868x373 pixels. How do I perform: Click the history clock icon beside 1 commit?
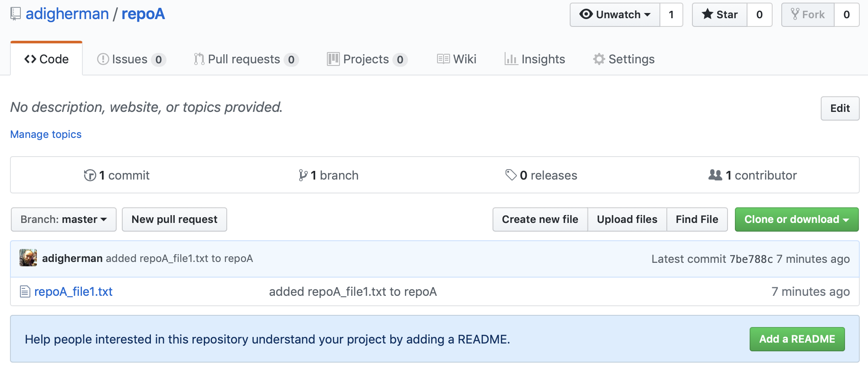tap(90, 175)
